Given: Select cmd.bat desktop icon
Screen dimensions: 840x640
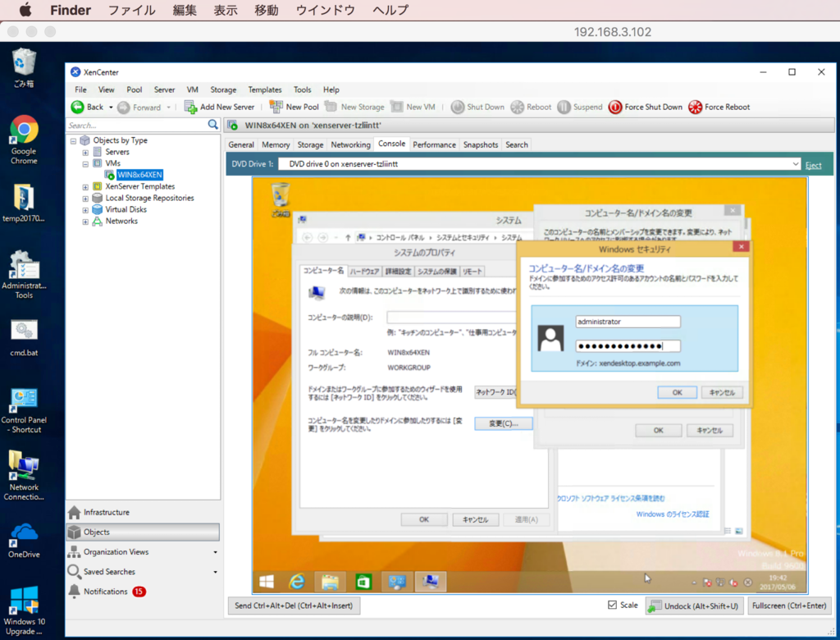Looking at the screenshot, I should (24, 338).
